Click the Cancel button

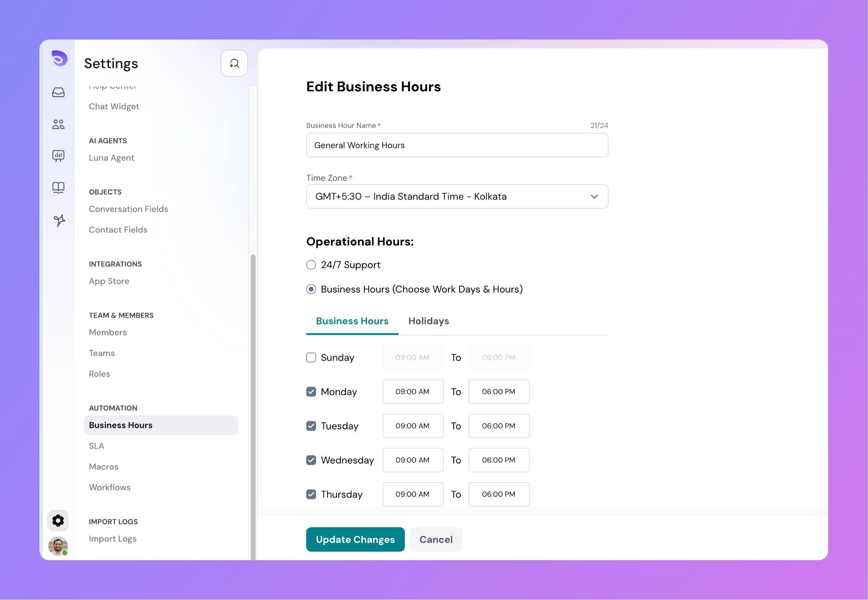click(x=436, y=540)
